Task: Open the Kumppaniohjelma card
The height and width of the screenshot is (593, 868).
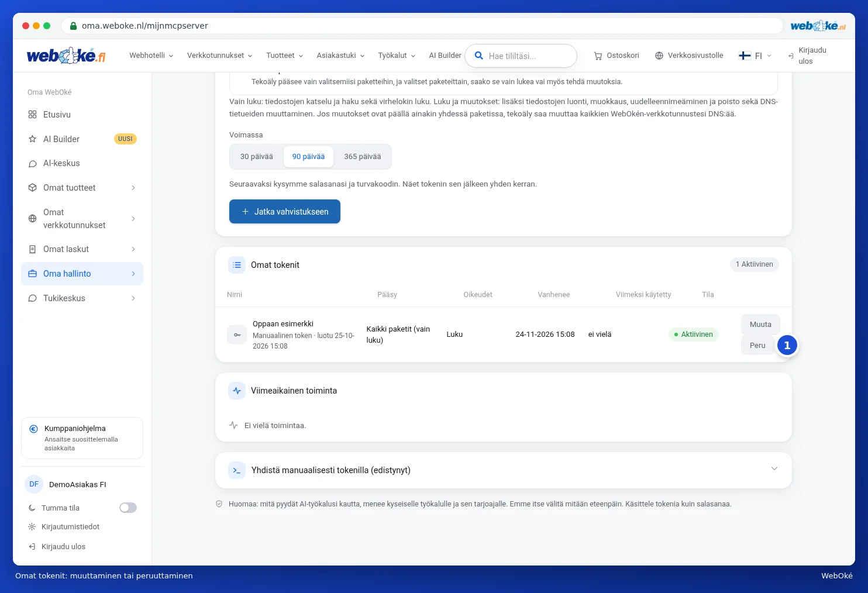Action: (x=82, y=438)
